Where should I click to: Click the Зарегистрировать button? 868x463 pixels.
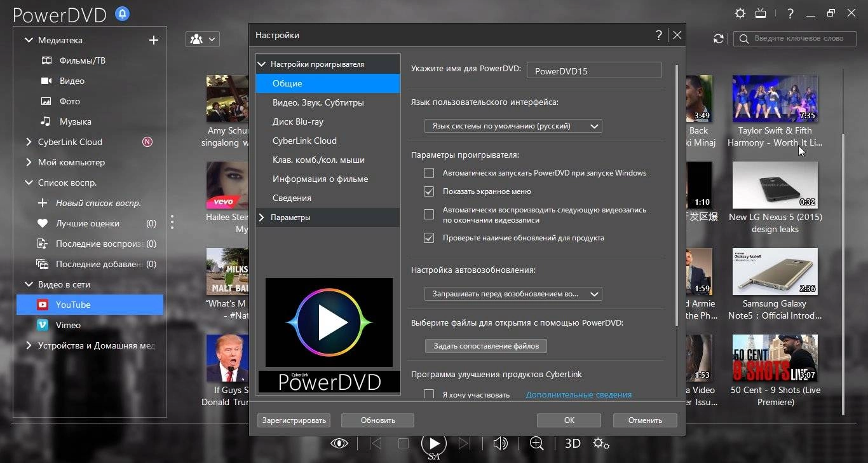(294, 420)
